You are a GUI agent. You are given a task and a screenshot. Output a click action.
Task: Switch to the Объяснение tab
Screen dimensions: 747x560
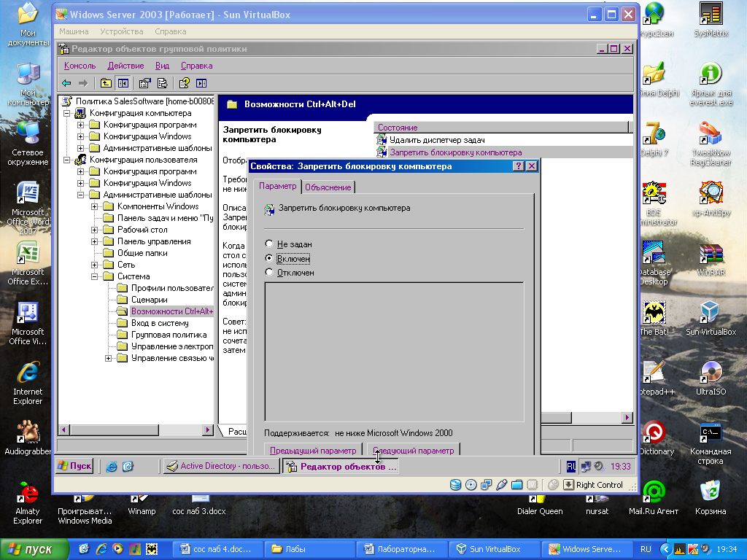pos(328,187)
